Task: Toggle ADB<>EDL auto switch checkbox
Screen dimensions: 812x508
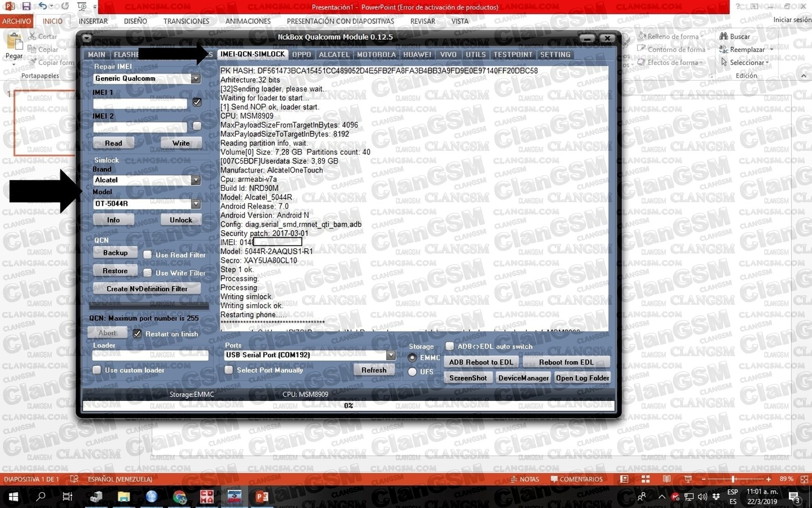Action: pos(450,346)
